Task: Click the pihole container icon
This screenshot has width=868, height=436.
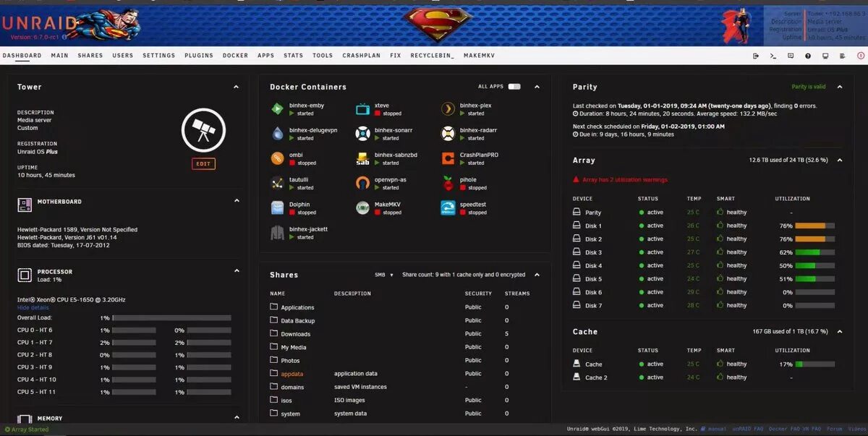Action: (448, 184)
